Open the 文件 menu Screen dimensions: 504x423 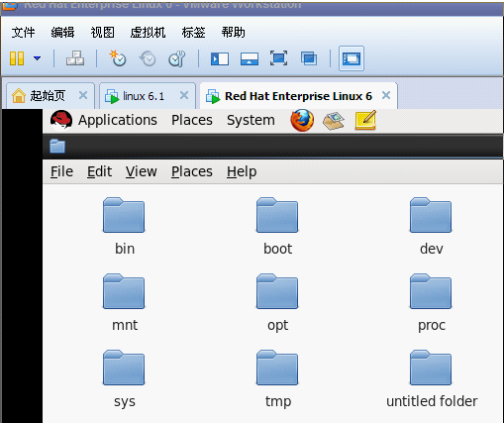23,33
